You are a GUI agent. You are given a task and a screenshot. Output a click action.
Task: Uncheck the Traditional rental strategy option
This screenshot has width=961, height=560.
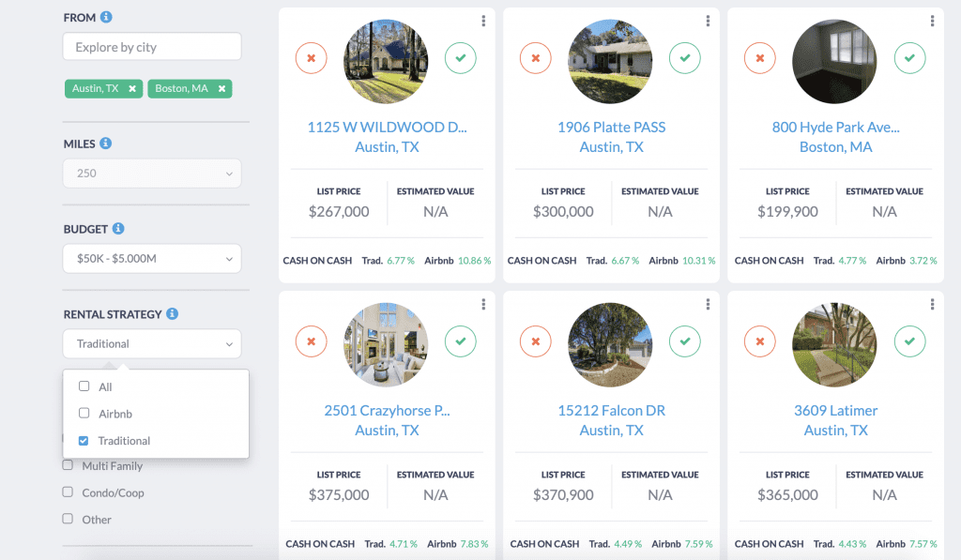click(84, 440)
